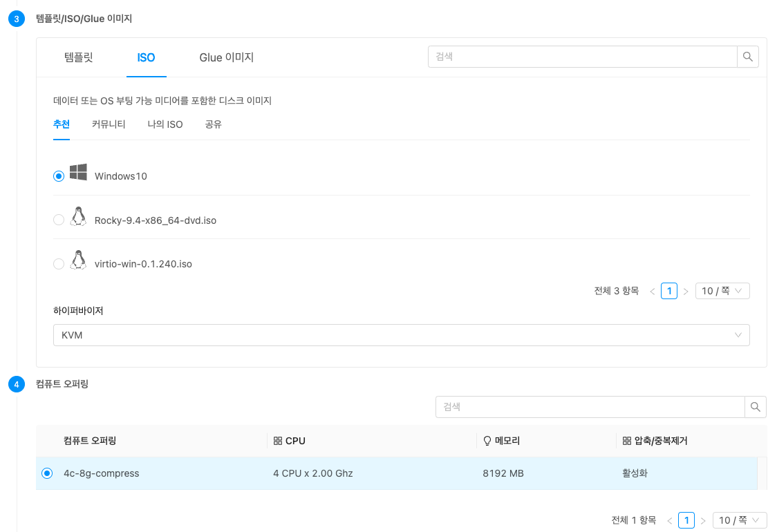Click the Windows10 label
This screenshot has width=777, height=532.
pos(121,176)
